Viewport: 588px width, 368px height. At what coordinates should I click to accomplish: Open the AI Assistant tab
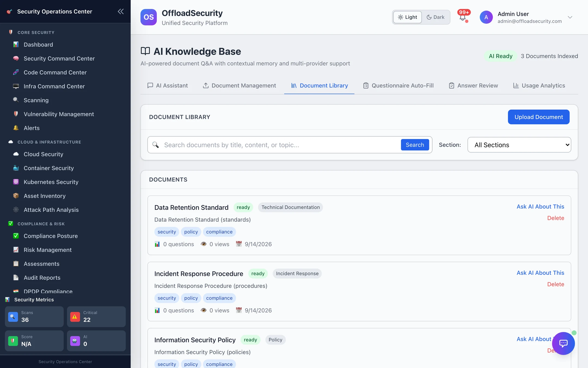coord(167,86)
